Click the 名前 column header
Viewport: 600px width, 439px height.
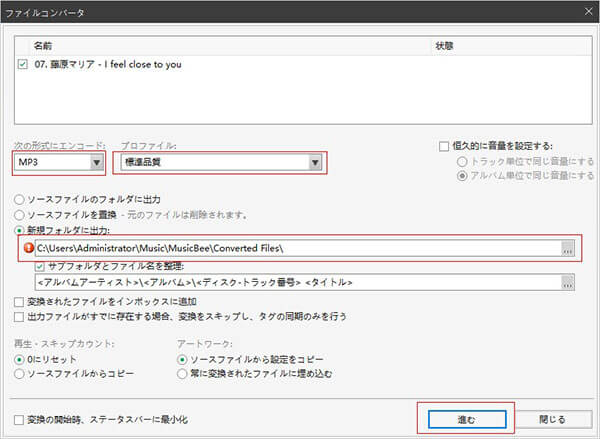231,46
